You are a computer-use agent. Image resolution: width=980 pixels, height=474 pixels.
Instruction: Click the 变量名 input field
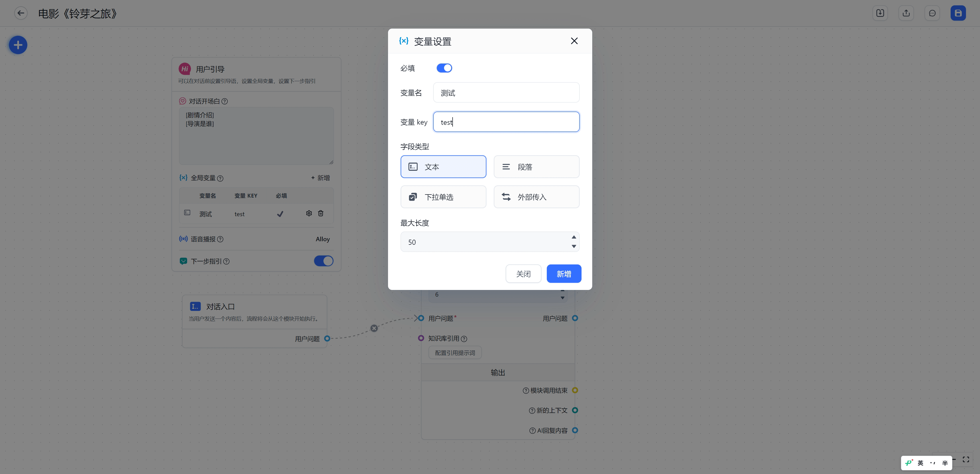pyautogui.click(x=506, y=93)
